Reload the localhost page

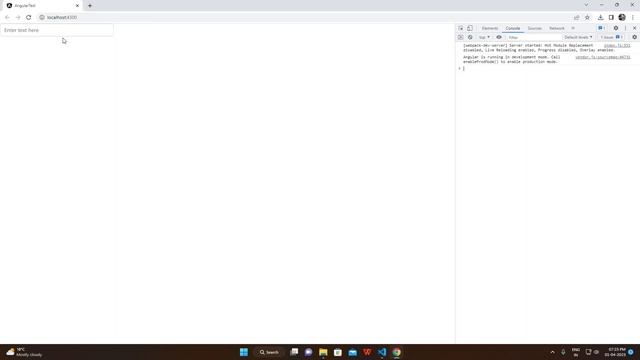point(29,18)
